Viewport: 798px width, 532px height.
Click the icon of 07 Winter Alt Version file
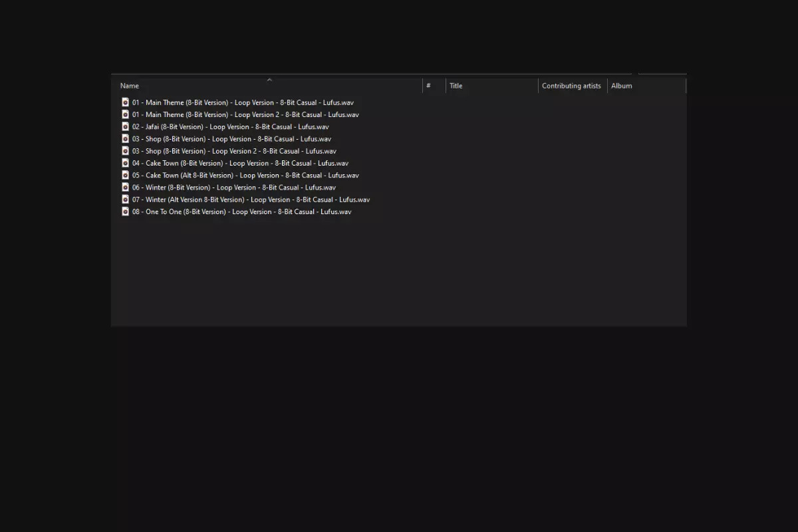(x=125, y=199)
